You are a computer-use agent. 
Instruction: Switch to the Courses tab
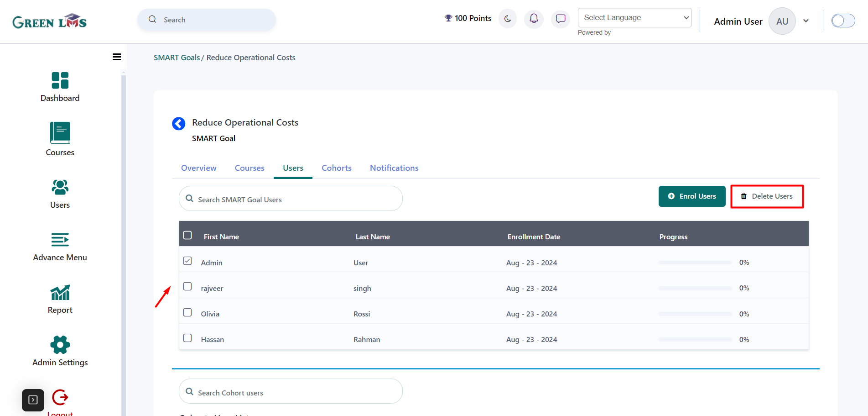pos(249,168)
